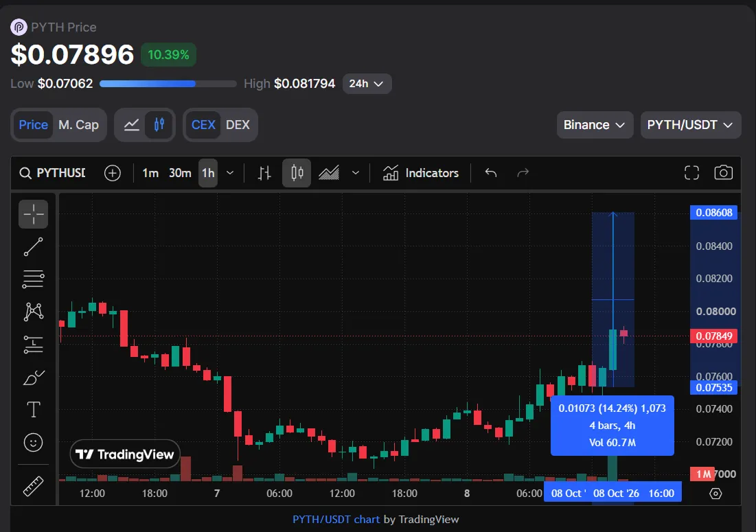The height and width of the screenshot is (532, 756).
Task: Enter fullscreen chart mode
Action: (x=691, y=173)
